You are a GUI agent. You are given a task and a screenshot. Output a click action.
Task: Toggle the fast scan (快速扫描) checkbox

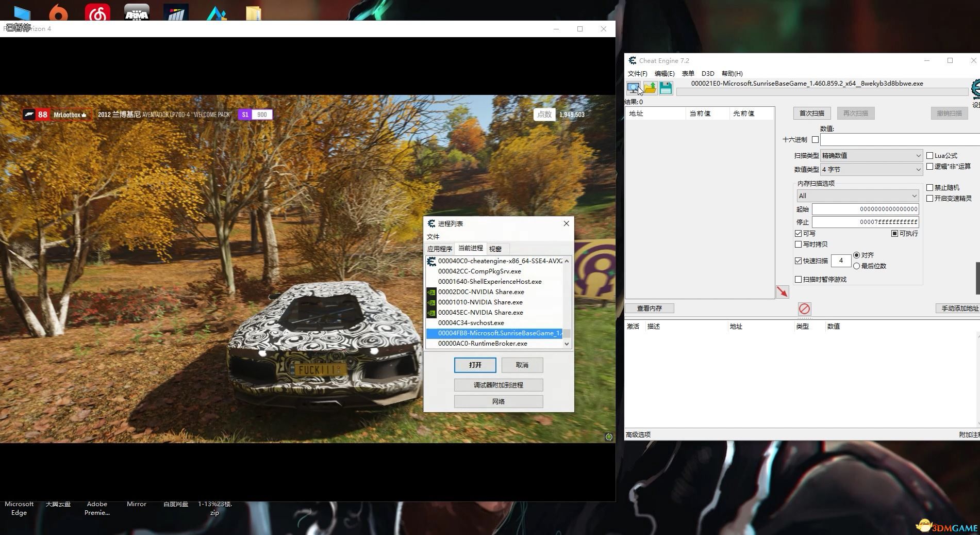tap(798, 261)
